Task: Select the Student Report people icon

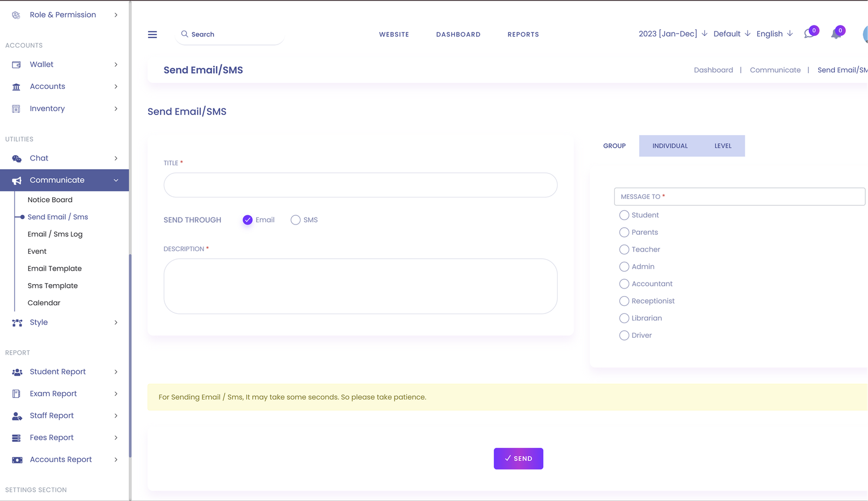Action: click(x=16, y=371)
